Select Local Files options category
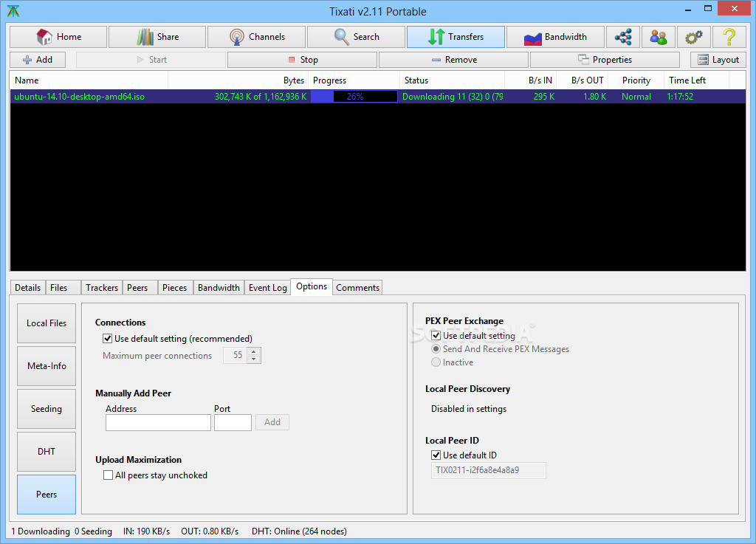Screen dimensions: 756x544 [x=47, y=323]
